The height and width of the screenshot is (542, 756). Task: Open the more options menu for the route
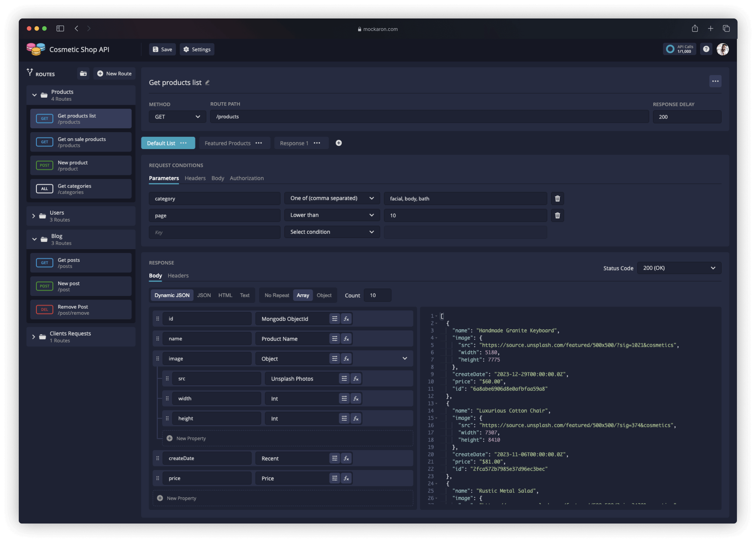[x=715, y=81]
